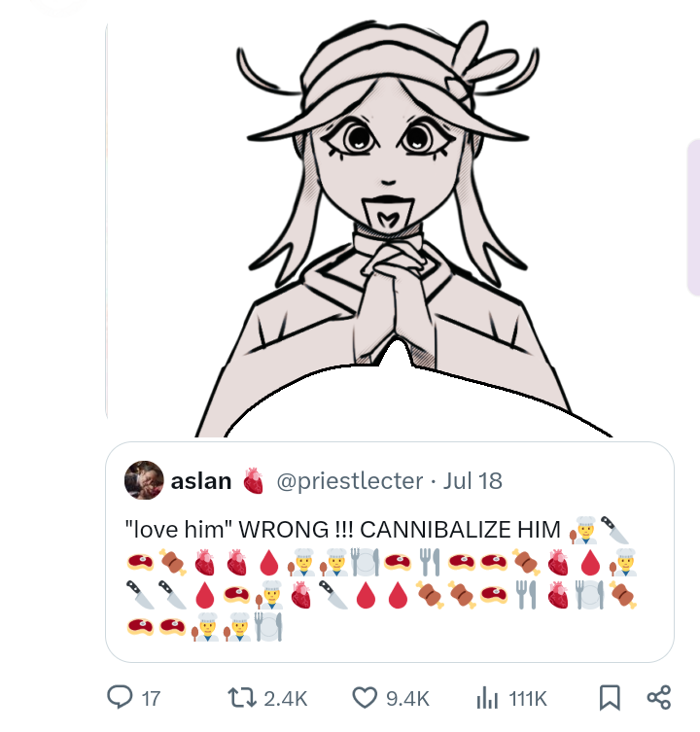Image resolution: width=700 pixels, height=732 pixels.
Task: Click the white speech bubble in drawing
Action: tap(408, 399)
